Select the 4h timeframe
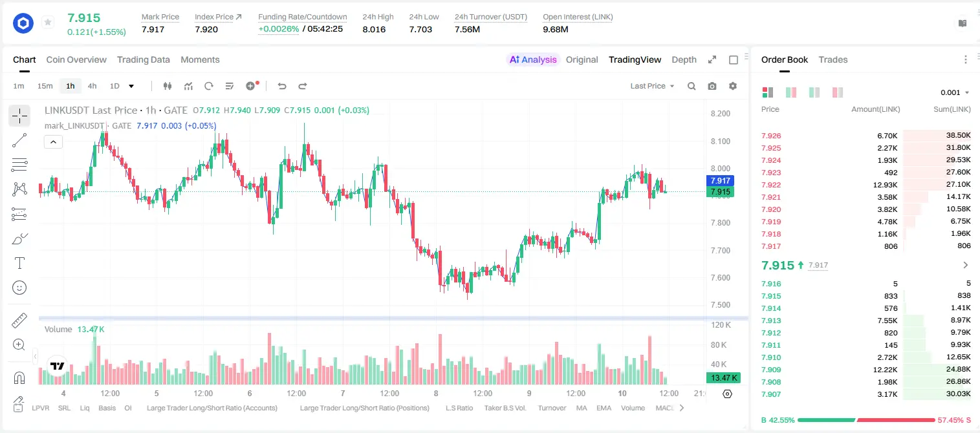 [92, 86]
